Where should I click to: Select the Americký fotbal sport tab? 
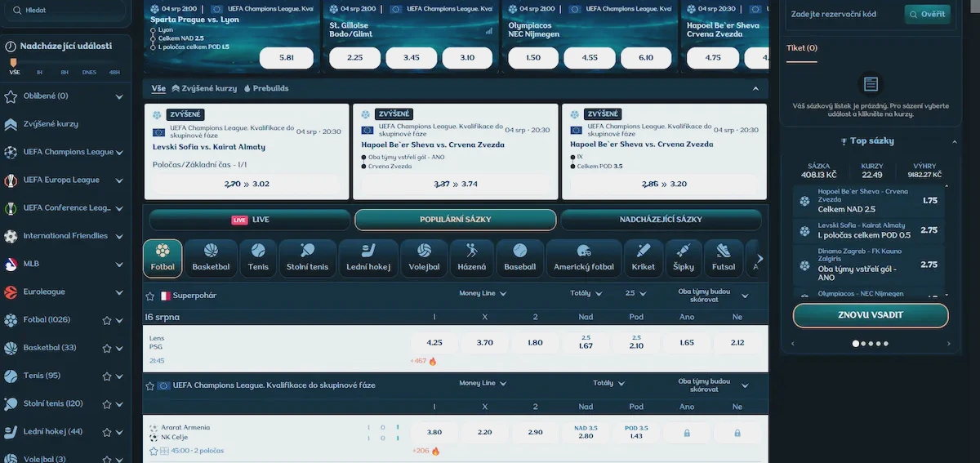point(584,257)
